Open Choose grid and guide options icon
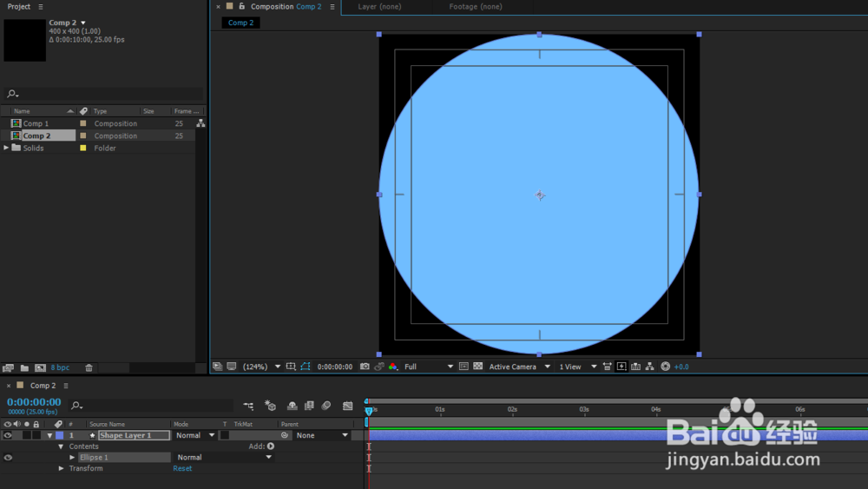Image resolution: width=868 pixels, height=489 pixels. pos(291,367)
